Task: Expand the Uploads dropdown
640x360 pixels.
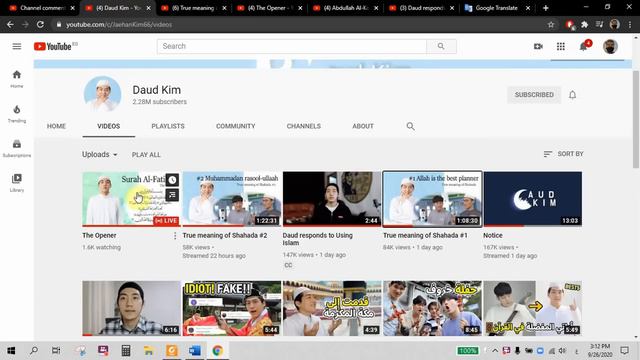Action: pyautogui.click(x=100, y=154)
